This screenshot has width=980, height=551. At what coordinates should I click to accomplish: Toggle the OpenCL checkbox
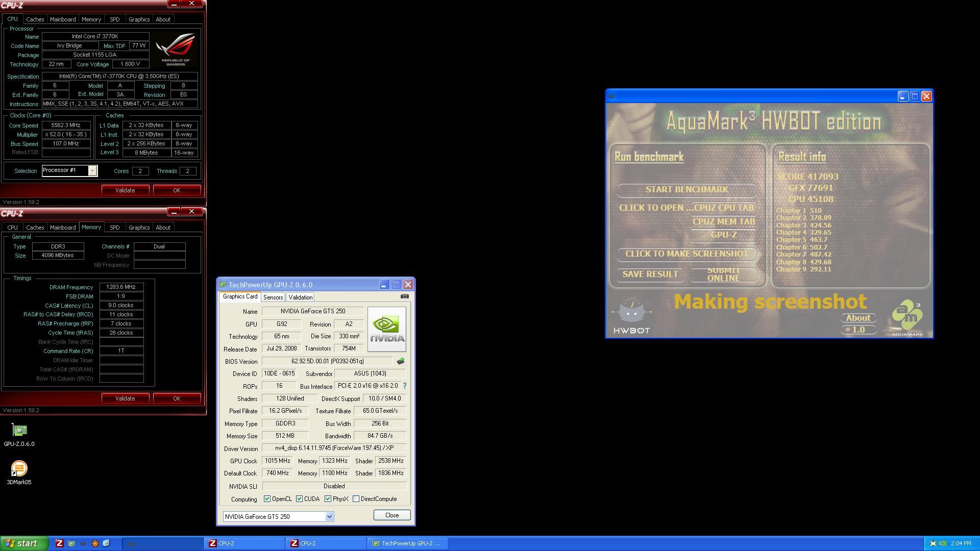pyautogui.click(x=267, y=499)
